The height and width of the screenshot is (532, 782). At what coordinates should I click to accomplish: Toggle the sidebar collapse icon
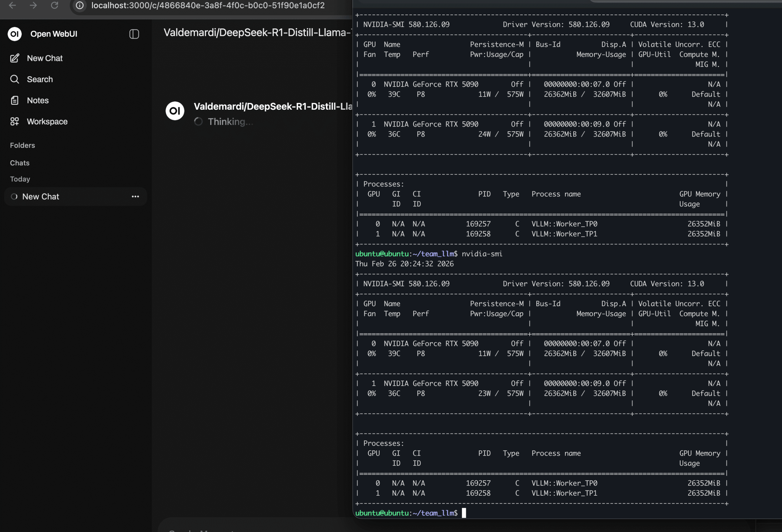134,34
